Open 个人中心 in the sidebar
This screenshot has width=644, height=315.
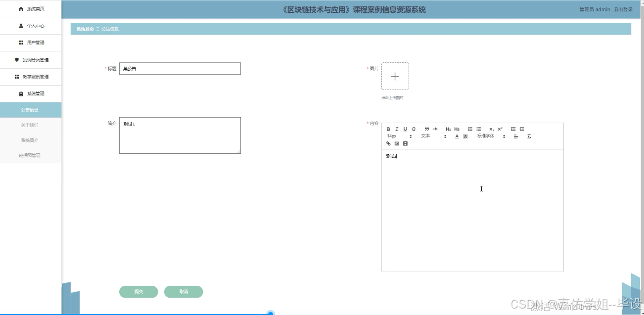(x=31, y=26)
